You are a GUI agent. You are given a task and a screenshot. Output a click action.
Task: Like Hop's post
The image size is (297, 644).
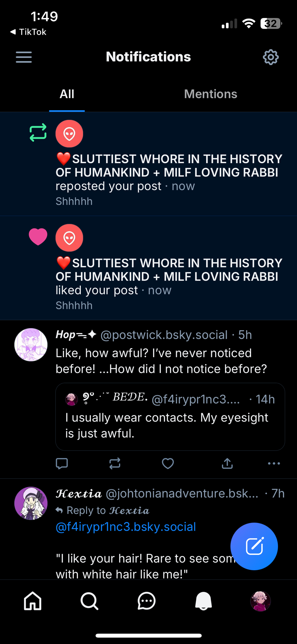(x=168, y=463)
